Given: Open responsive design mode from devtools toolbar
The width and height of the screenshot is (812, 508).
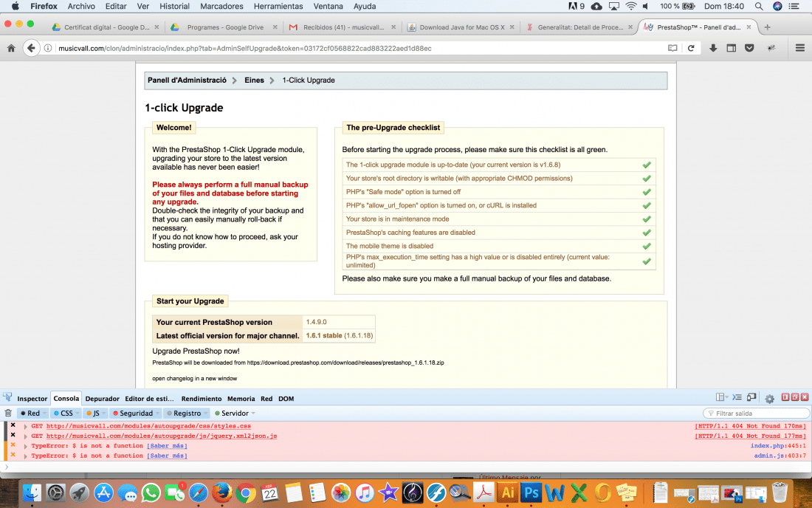Looking at the screenshot, I should [x=751, y=397].
